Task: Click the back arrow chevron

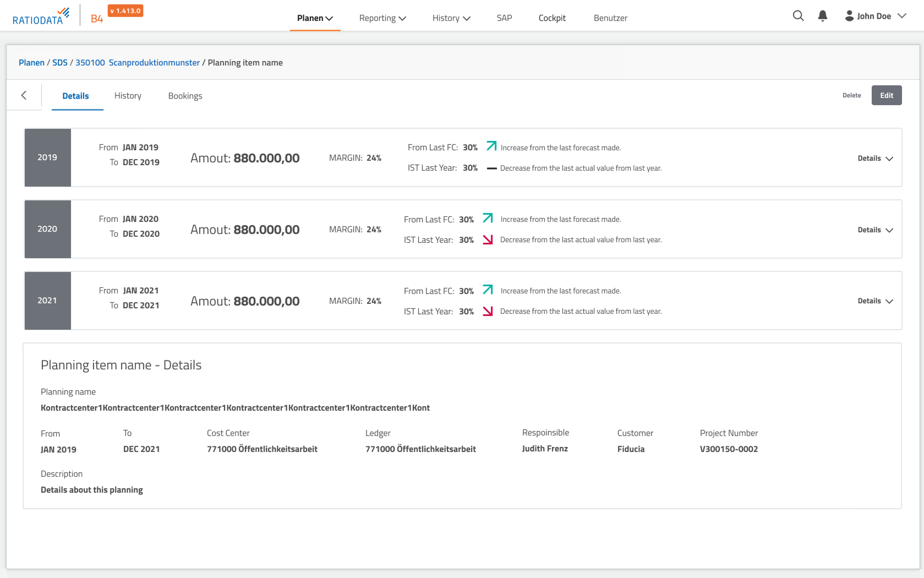Action: pyautogui.click(x=24, y=95)
